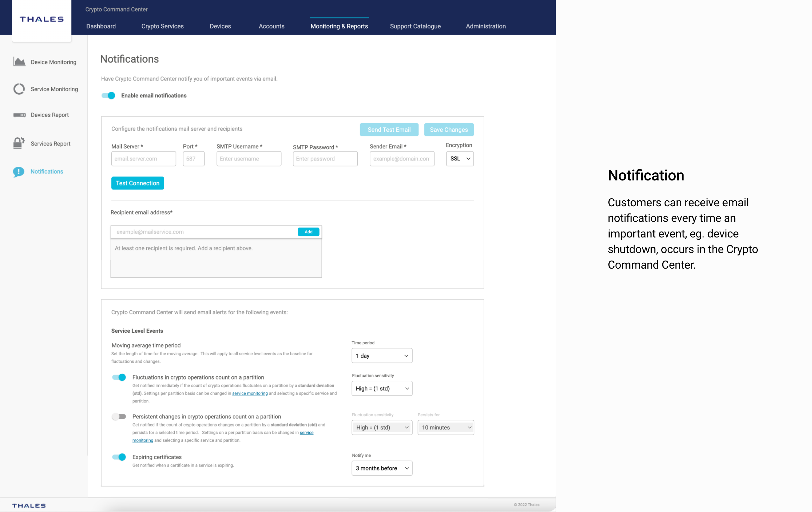The image size is (812, 512).
Task: Click the © 2022 Thales footer text
Action: click(526, 505)
